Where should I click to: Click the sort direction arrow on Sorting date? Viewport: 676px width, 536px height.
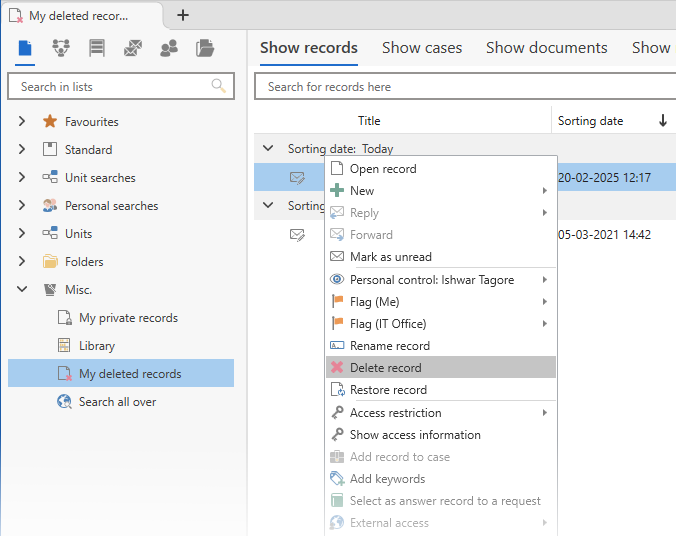tap(662, 121)
